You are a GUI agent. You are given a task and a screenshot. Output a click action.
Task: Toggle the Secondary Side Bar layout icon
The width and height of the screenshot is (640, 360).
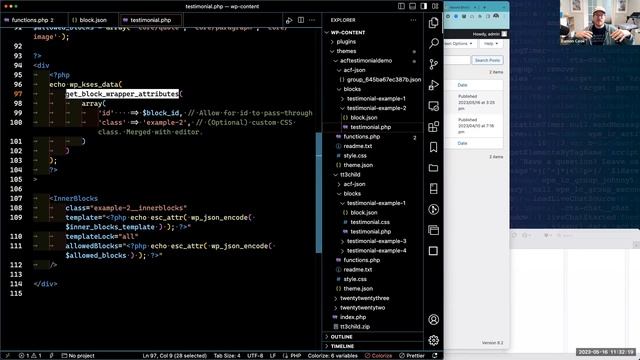click(424, 6)
